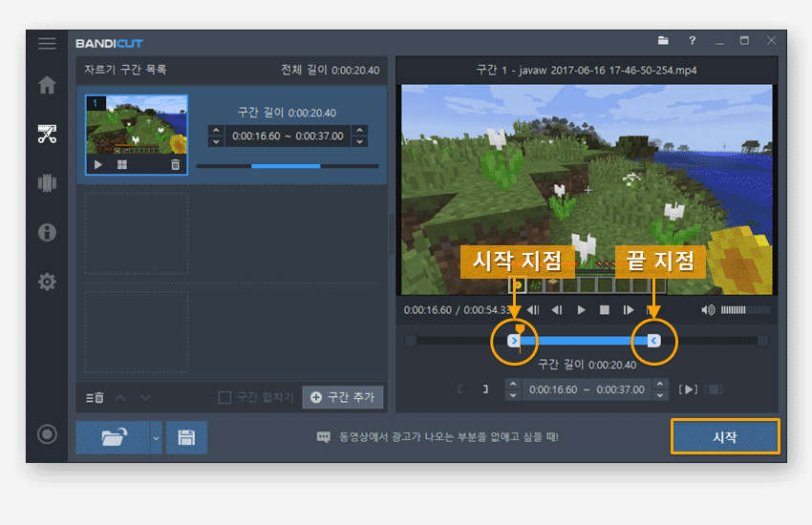
Task: Open Settings via the sidebar gear icon
Action: point(47,282)
